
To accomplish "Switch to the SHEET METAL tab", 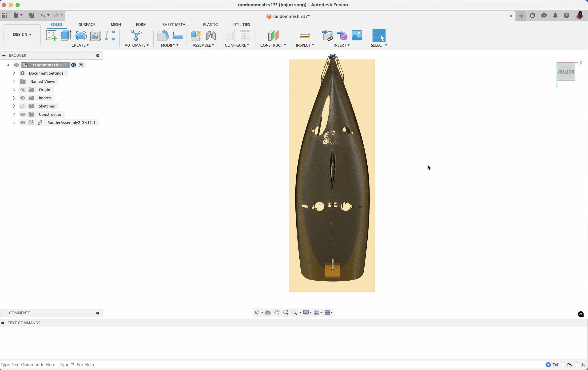I will coord(175,25).
